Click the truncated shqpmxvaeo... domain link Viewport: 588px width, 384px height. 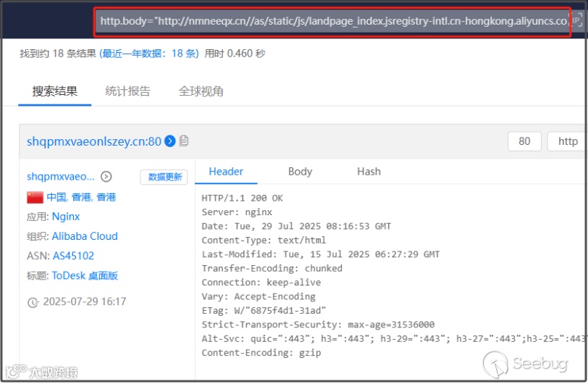(x=61, y=176)
